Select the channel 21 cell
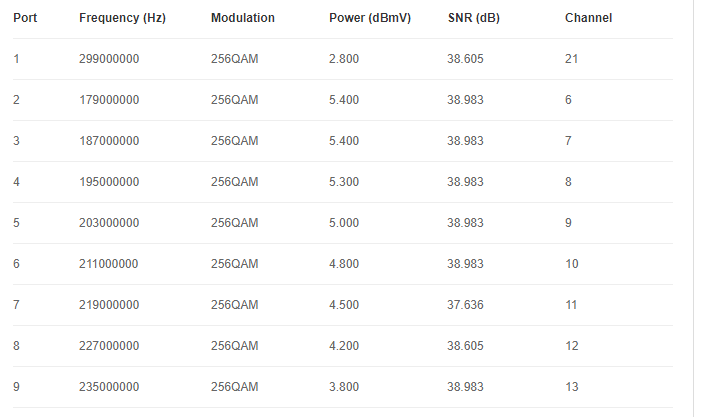713x417 pixels. [572, 59]
